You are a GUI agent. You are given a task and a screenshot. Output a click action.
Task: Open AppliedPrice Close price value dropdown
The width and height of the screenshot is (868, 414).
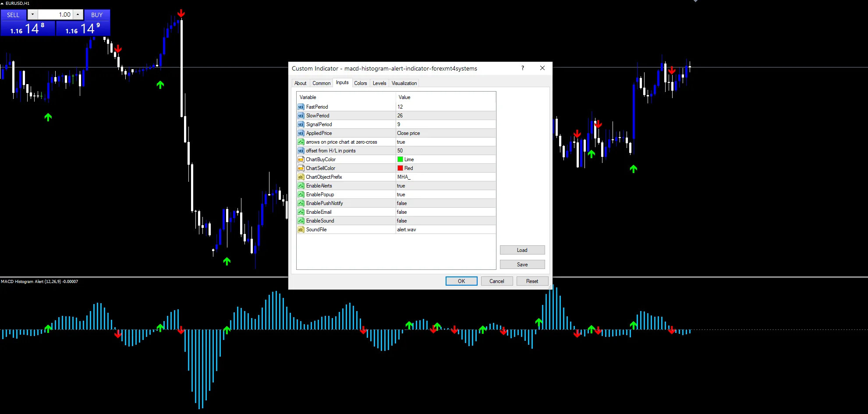(446, 133)
